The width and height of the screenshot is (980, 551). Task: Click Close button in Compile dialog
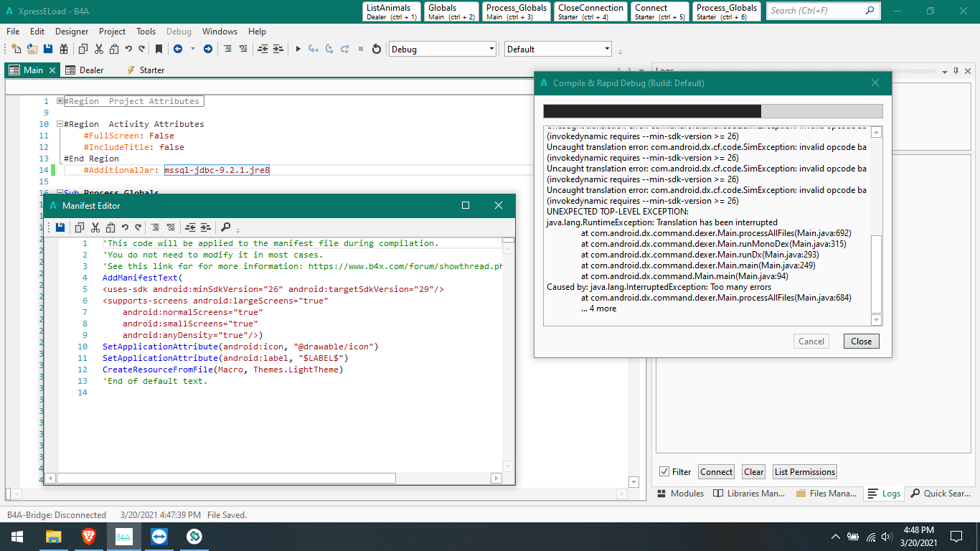coord(861,342)
